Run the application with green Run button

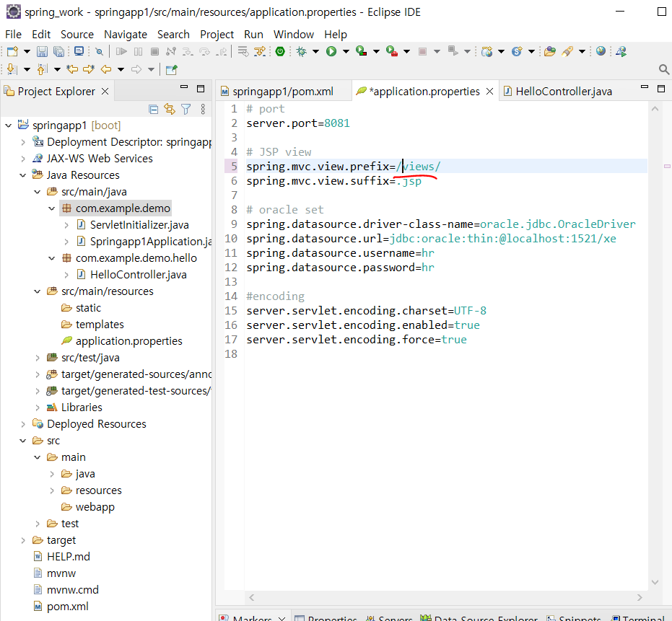pos(331,51)
